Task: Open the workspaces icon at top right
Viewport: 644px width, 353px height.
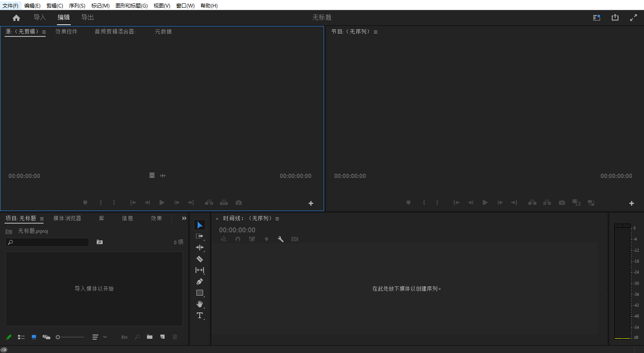Action: point(597,18)
